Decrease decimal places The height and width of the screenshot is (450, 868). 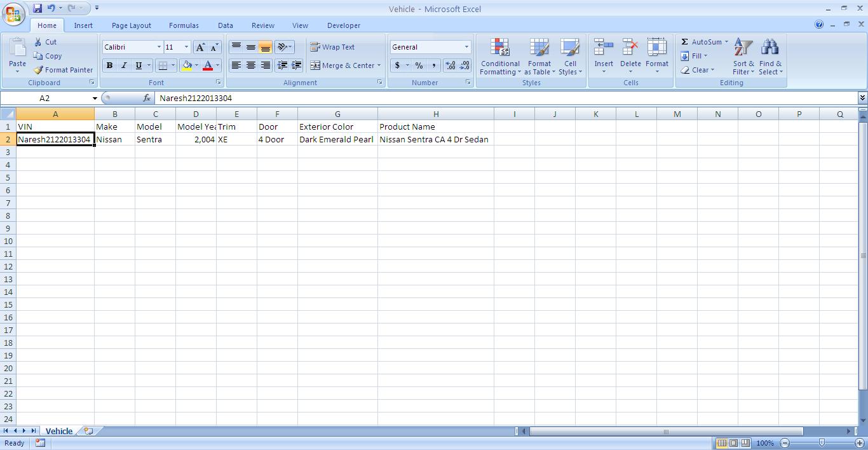click(x=465, y=65)
